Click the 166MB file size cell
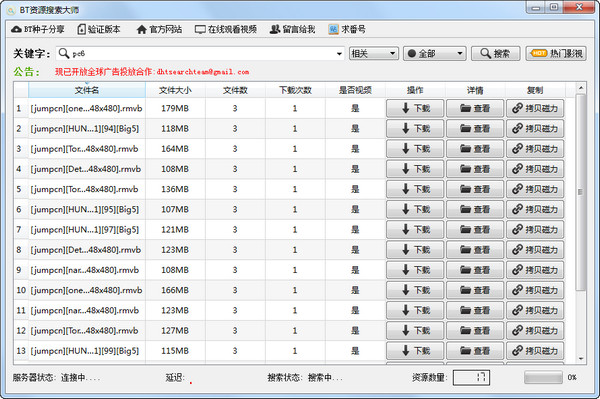This screenshot has height=399, width=600. pos(175,290)
